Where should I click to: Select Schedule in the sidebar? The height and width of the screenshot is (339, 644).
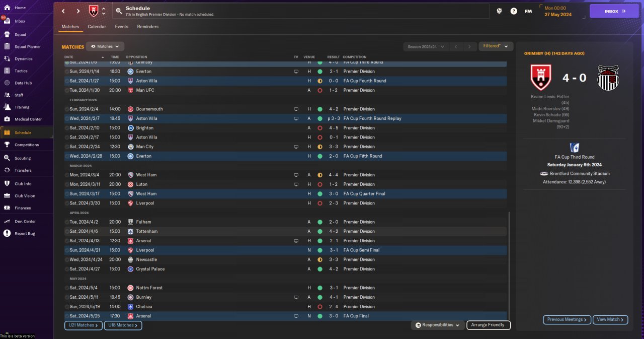point(27,132)
